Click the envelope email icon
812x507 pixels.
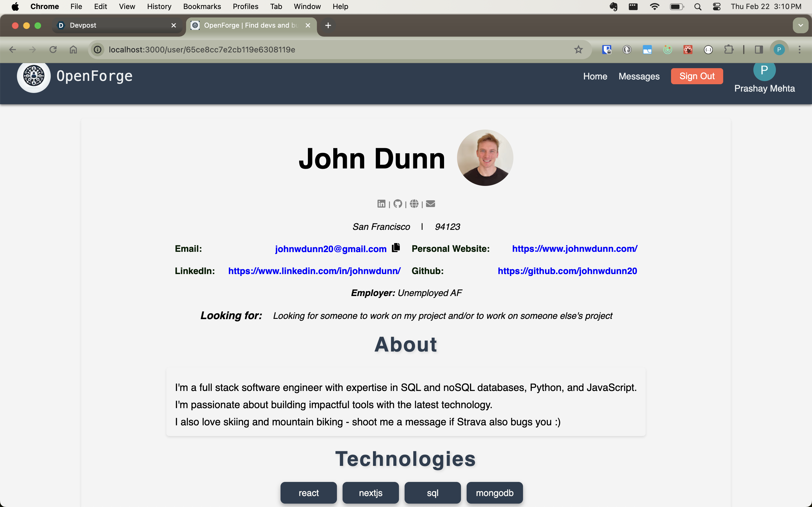tap(431, 204)
